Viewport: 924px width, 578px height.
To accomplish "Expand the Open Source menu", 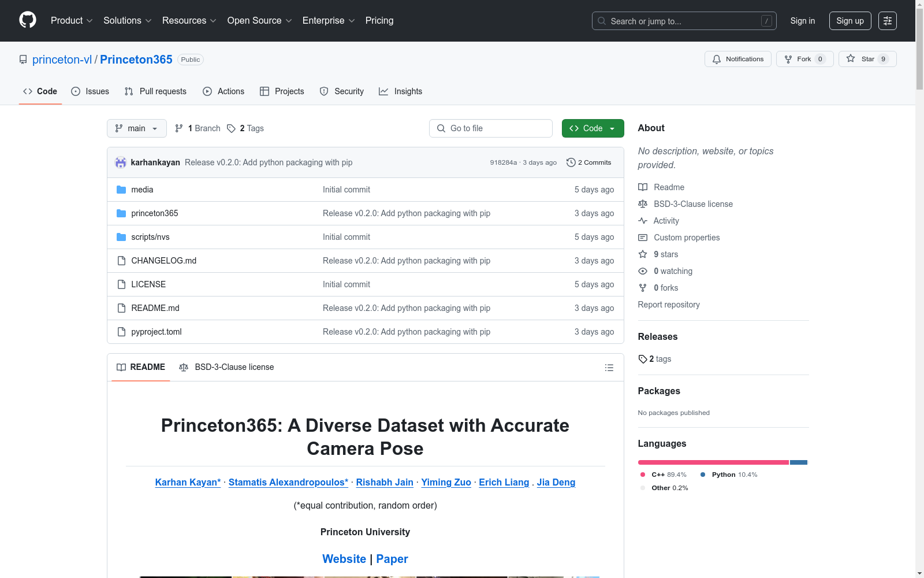I will [260, 21].
